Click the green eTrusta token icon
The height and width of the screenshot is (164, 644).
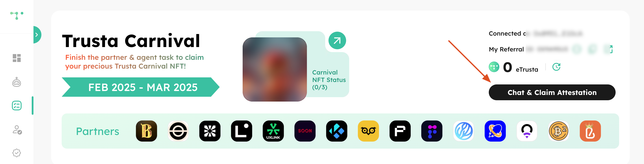click(494, 67)
